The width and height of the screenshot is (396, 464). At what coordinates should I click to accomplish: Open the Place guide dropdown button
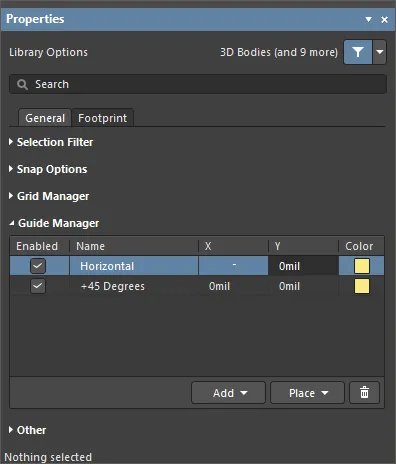307,393
